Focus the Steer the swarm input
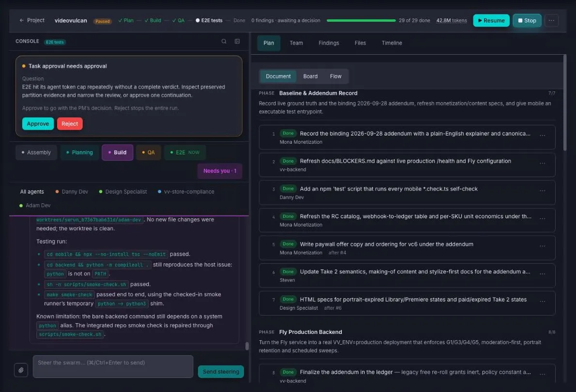The height and width of the screenshot is (392, 576). [113, 366]
